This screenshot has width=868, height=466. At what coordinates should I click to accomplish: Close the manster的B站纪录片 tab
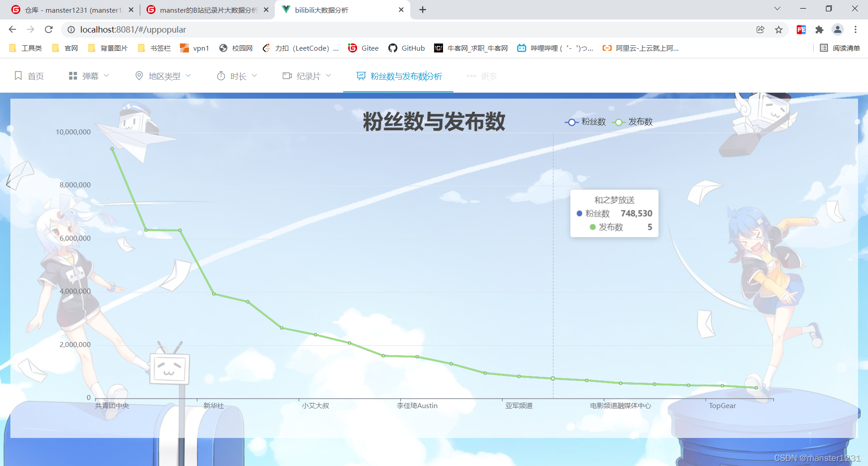click(266, 10)
